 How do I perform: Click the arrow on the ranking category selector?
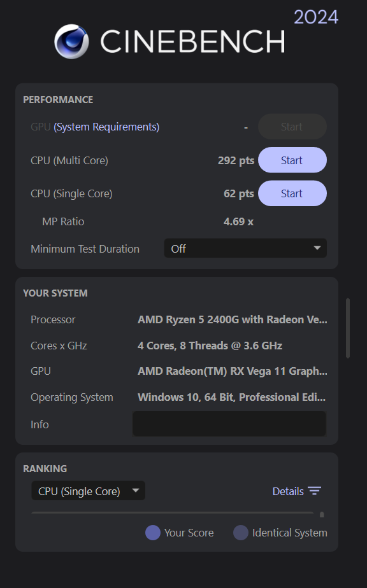136,491
